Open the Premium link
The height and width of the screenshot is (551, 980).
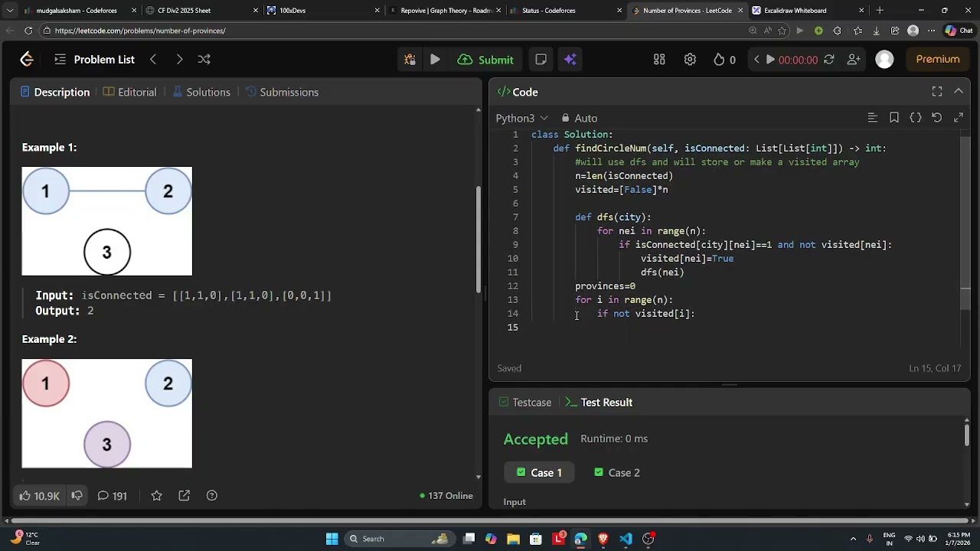point(938,59)
